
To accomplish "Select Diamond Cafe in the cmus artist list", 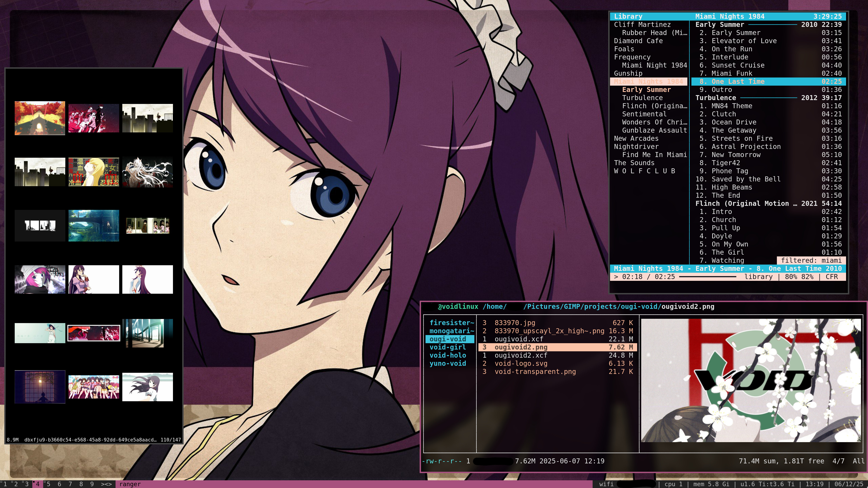I will tap(638, 41).
